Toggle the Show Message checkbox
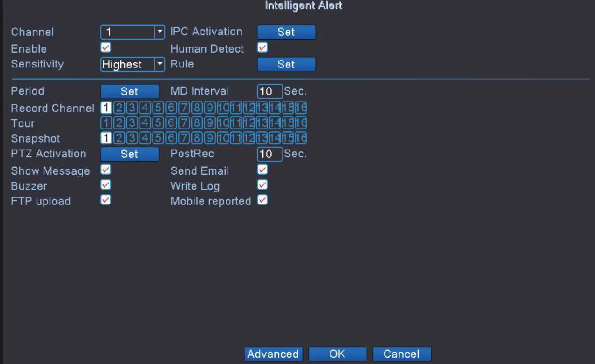This screenshot has width=595, height=364. coord(106,170)
